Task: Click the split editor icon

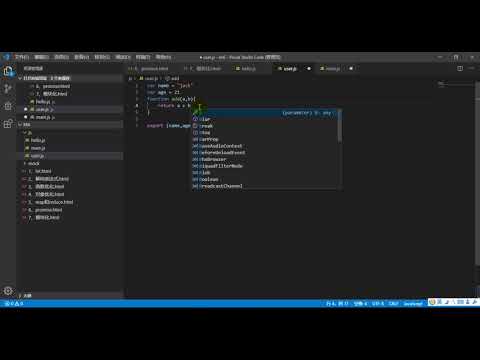Action: coord(460,69)
